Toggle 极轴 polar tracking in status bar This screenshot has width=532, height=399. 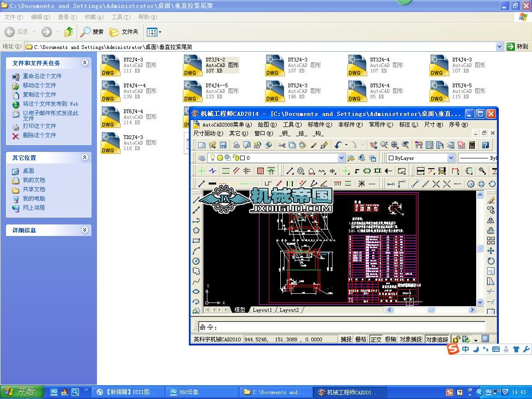pos(391,339)
